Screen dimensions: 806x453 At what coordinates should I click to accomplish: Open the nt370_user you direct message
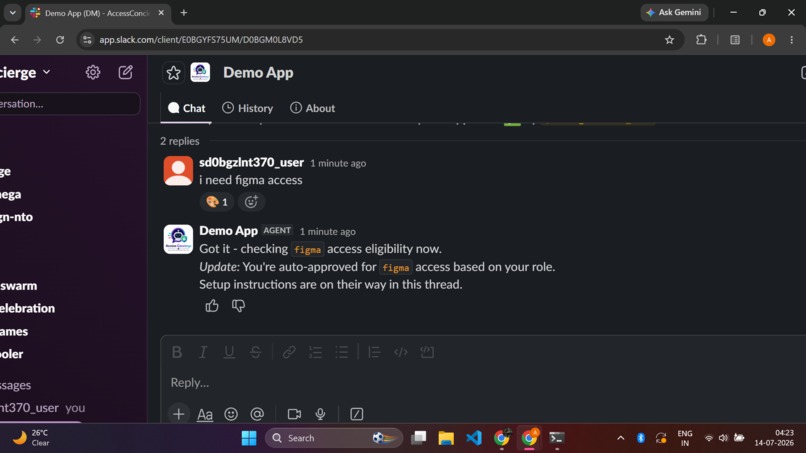pyautogui.click(x=42, y=408)
